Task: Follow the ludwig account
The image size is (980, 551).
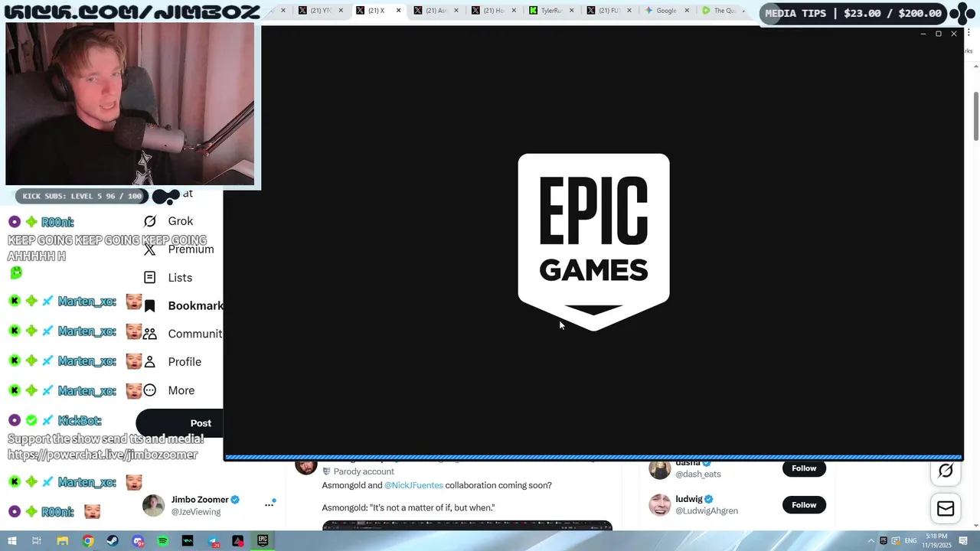Action: 804,505
